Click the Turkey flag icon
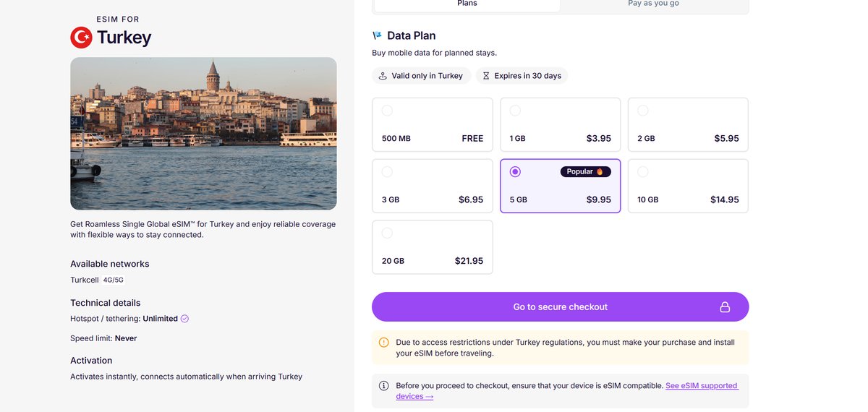 coord(81,38)
